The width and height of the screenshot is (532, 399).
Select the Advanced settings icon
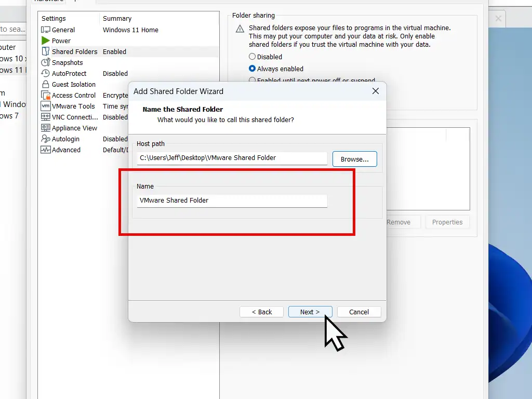click(46, 150)
